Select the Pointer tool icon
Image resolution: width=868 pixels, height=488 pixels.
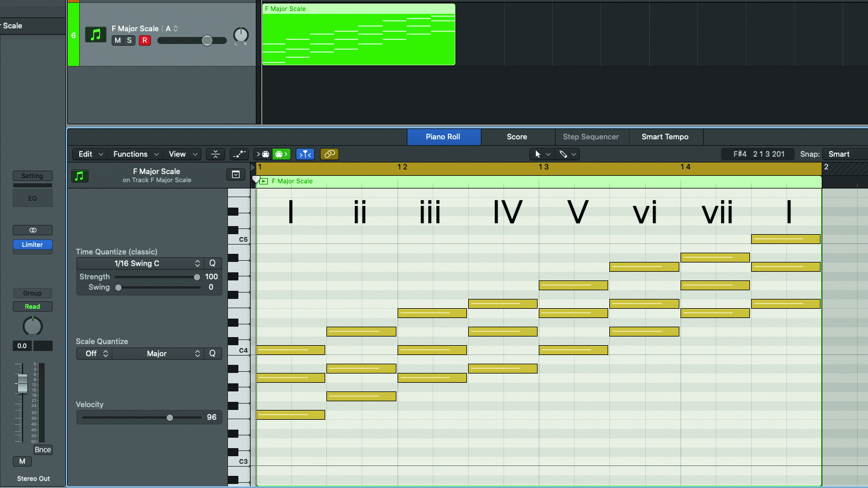(x=538, y=154)
